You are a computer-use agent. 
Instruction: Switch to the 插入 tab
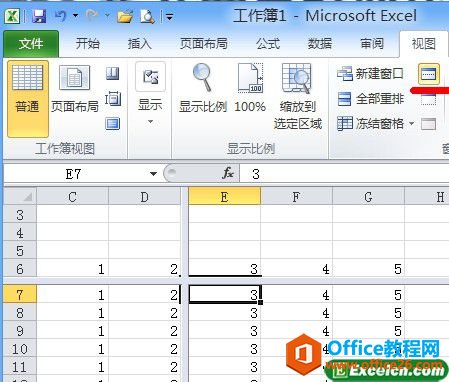139,43
